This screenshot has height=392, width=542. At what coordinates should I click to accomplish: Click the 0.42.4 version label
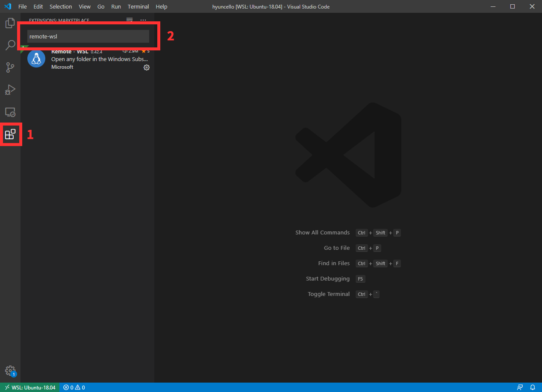tap(97, 52)
